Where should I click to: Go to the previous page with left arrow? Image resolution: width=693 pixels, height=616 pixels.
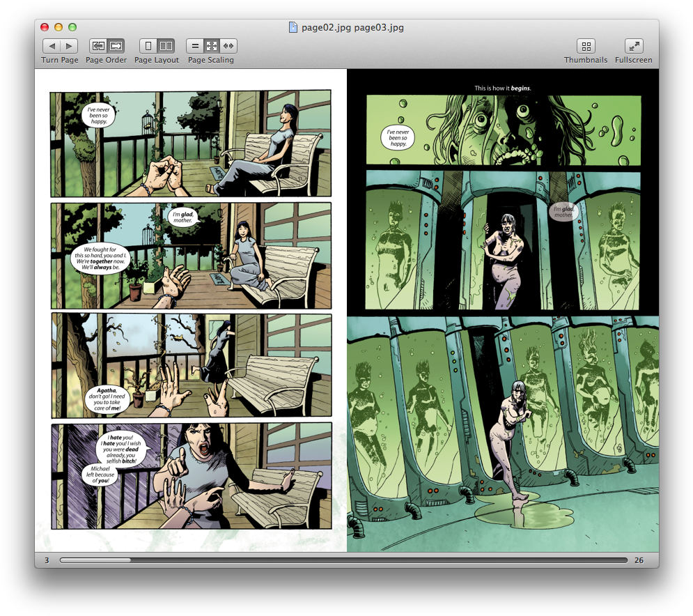[x=52, y=46]
